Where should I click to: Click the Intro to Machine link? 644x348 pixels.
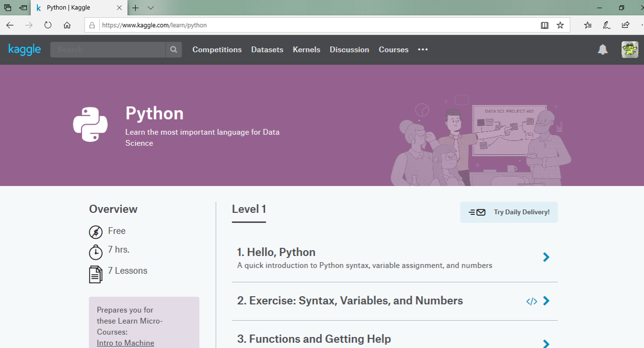(125, 343)
